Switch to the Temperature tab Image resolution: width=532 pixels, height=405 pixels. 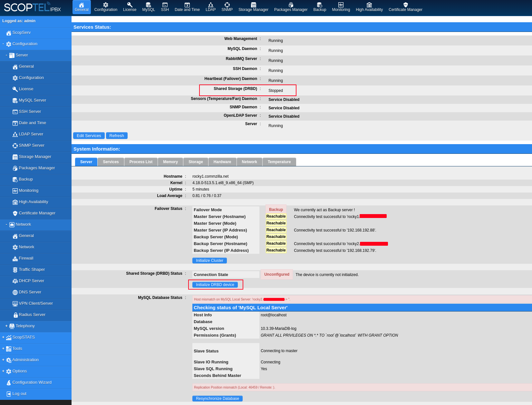tap(279, 162)
